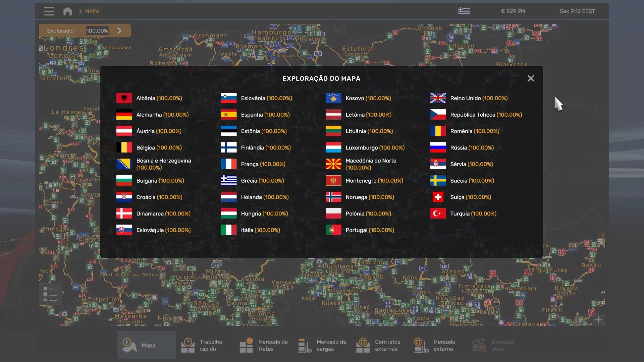This screenshot has width=644, height=362.
Task: Expand the Explorado percentage chevron
Action: pyautogui.click(x=119, y=31)
